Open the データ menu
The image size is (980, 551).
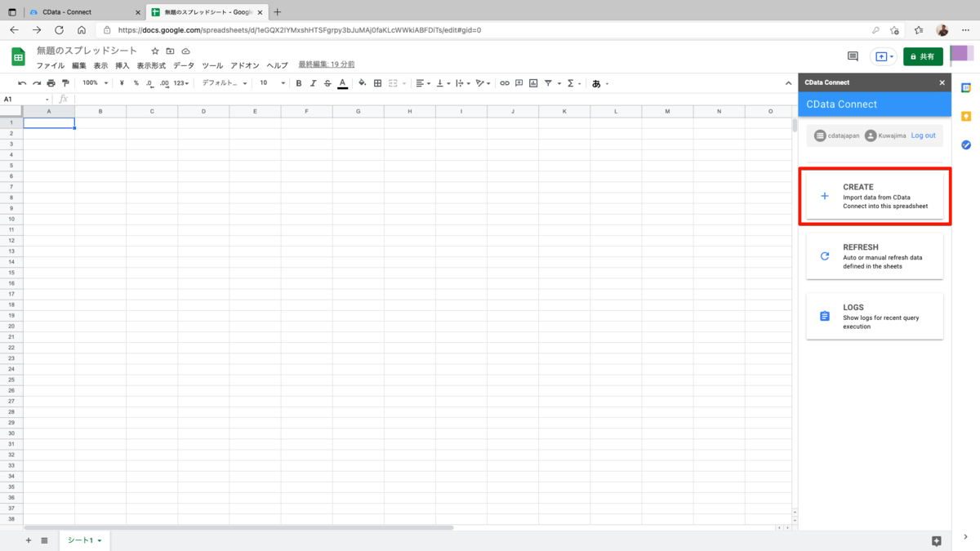click(184, 65)
